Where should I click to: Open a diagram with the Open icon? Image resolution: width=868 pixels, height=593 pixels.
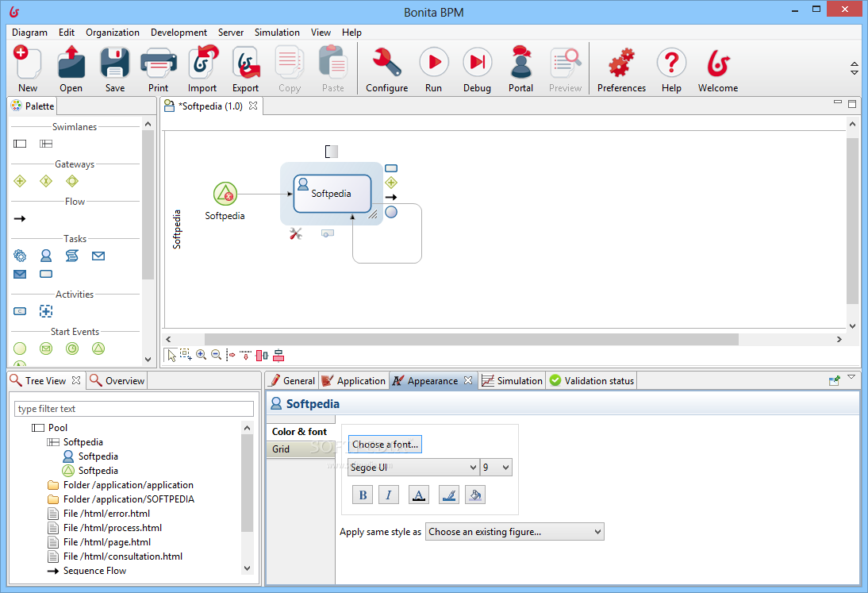[71, 70]
